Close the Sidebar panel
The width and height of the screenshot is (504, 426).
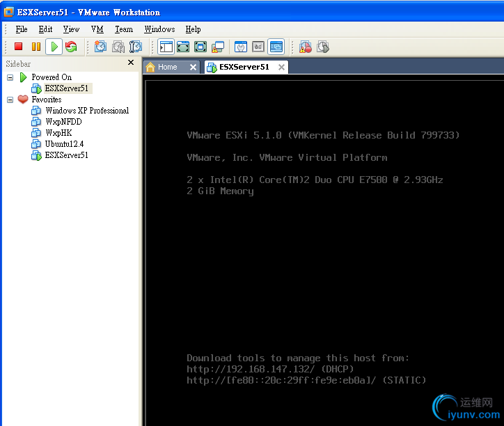pos(131,63)
